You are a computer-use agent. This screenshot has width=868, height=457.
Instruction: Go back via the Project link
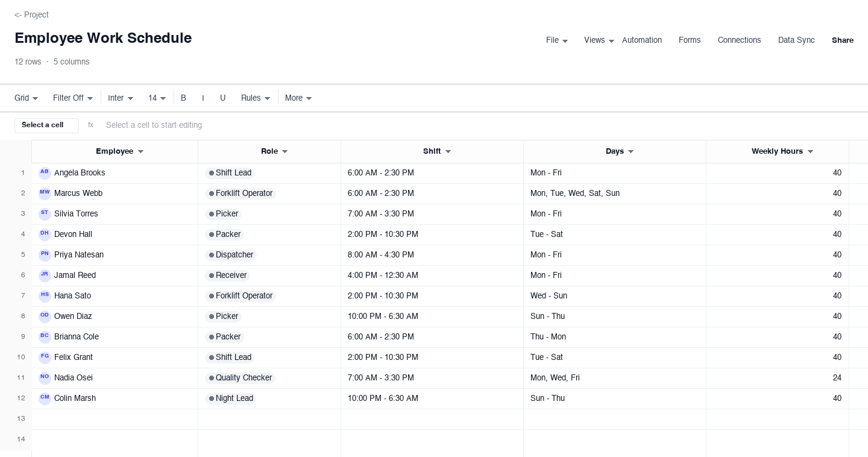(31, 14)
